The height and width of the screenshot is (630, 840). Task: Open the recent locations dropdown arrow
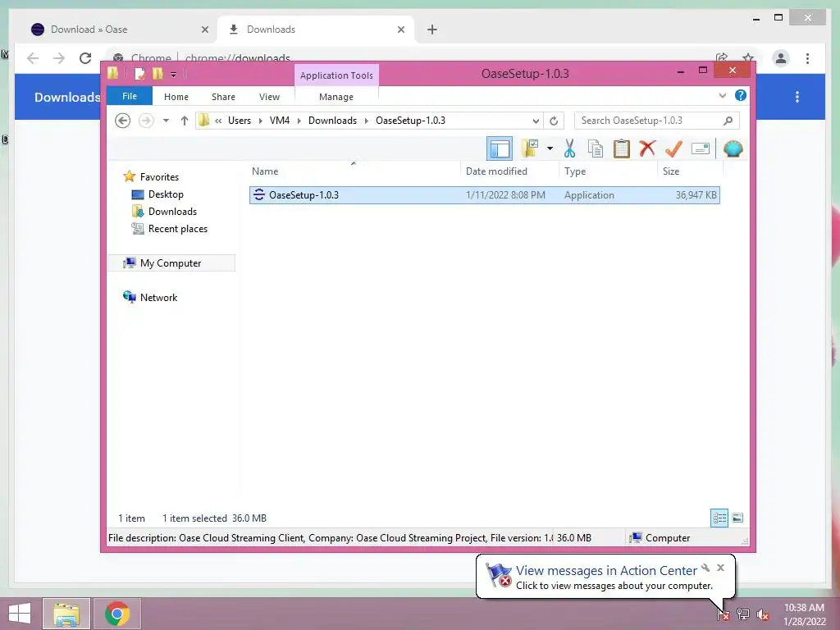pyautogui.click(x=166, y=121)
